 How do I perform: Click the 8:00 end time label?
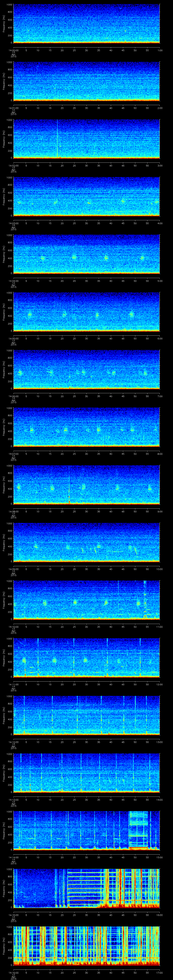(x=160, y=454)
